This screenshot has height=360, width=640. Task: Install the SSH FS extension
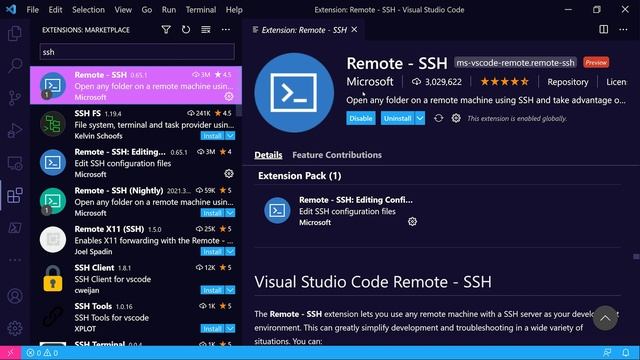[x=213, y=136]
